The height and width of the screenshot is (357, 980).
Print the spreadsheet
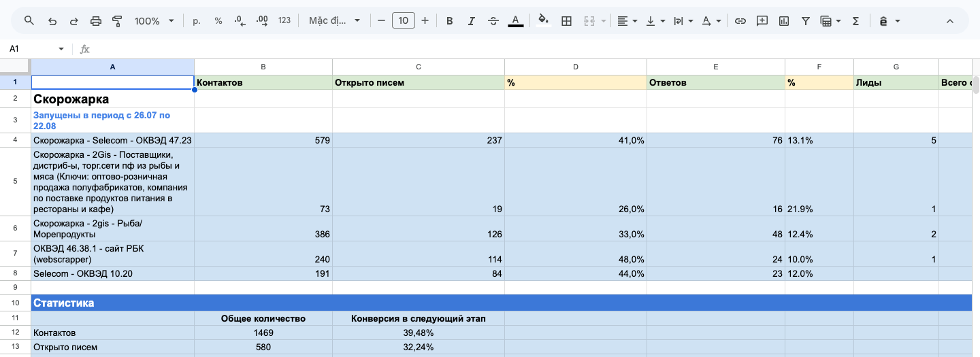click(x=96, y=21)
